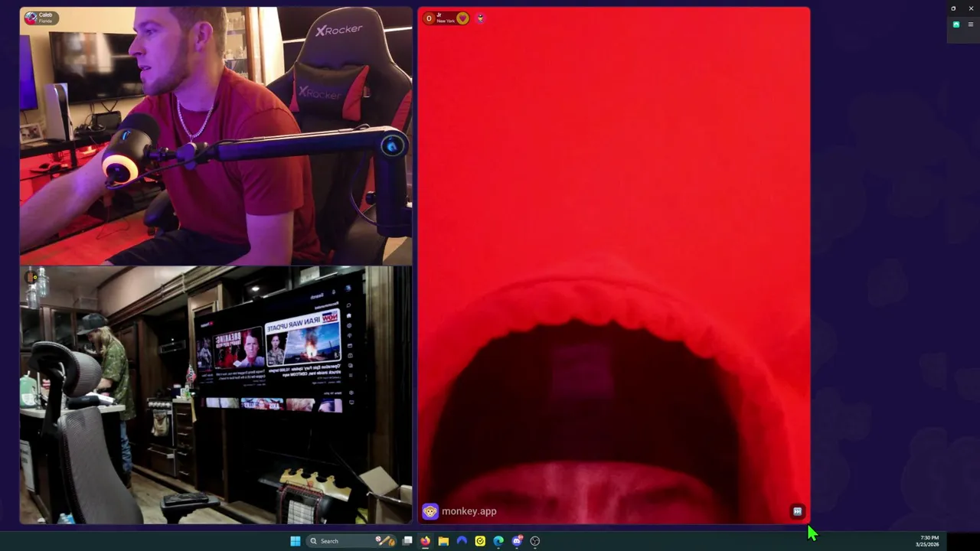Click the RV interior camera video tile
This screenshot has width=980, height=551.
click(216, 395)
